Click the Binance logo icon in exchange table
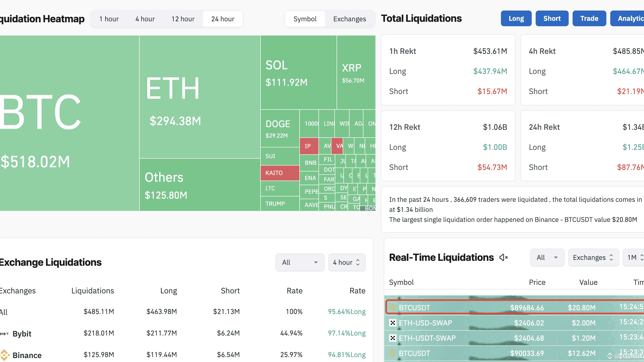Image resolution: width=644 pixels, height=362 pixels. 4,355
